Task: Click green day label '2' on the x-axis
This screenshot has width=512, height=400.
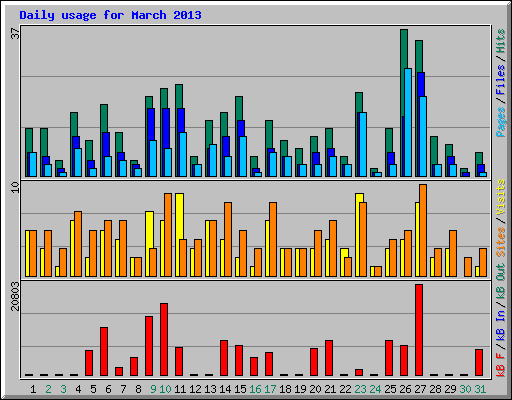Action: [x=48, y=389]
